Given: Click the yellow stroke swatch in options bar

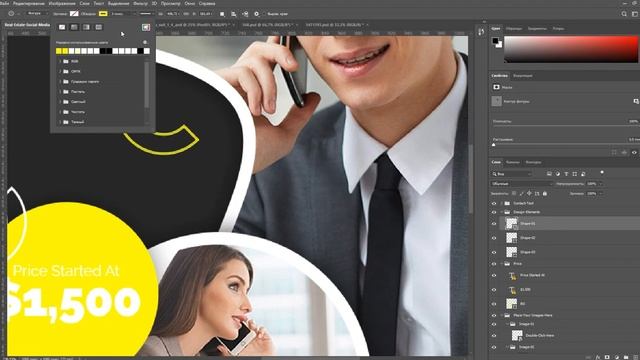Looking at the screenshot, I should 103,13.
